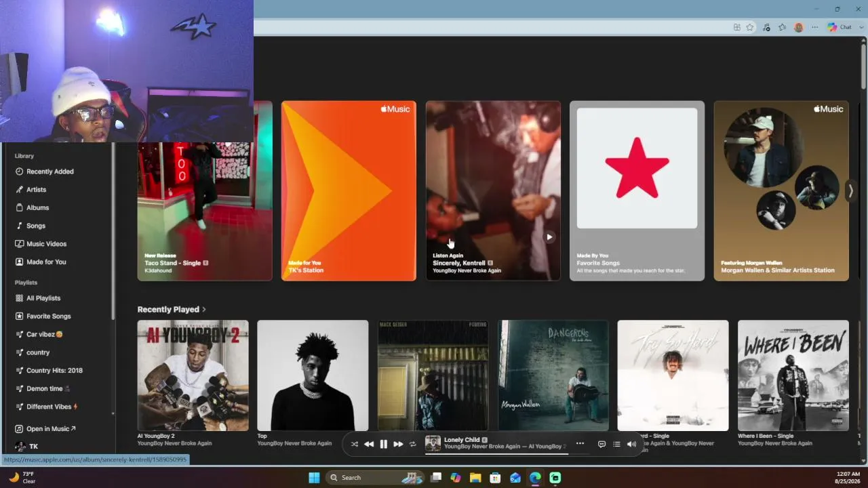Click the Made for You person icon
This screenshot has height=488, width=868.
point(20,262)
